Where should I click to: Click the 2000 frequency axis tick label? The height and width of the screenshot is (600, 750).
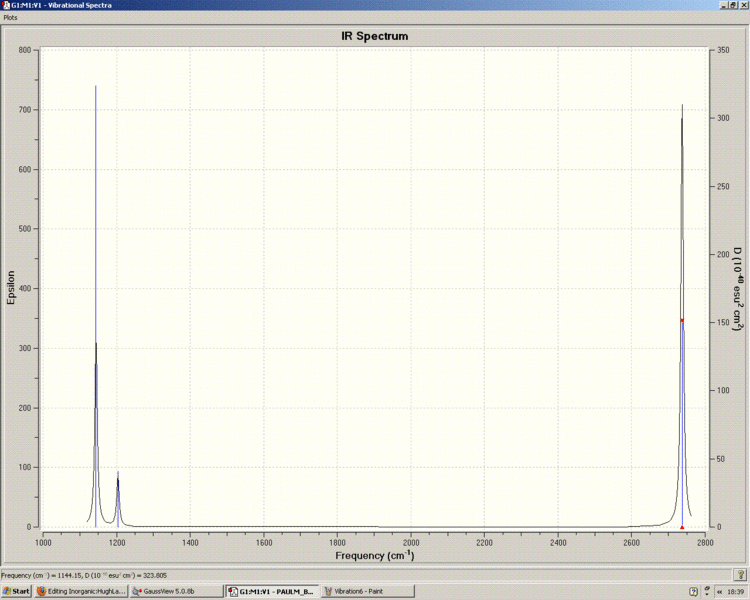coord(411,543)
